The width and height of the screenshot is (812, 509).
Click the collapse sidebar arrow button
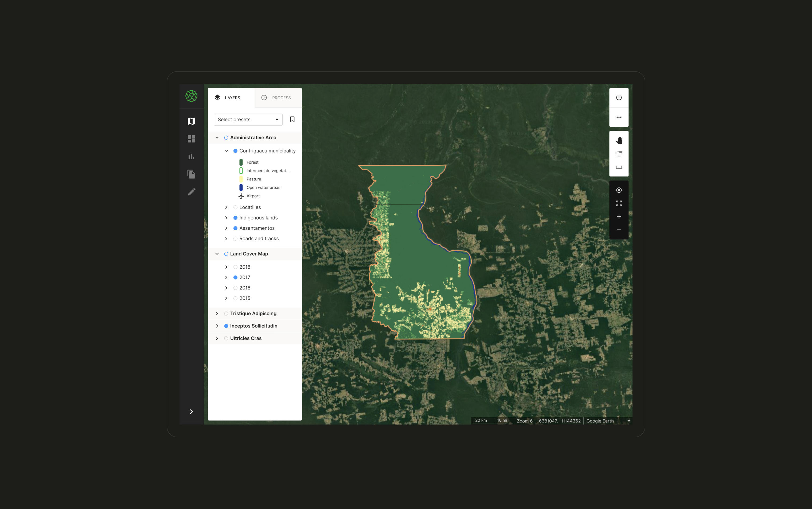point(192,411)
